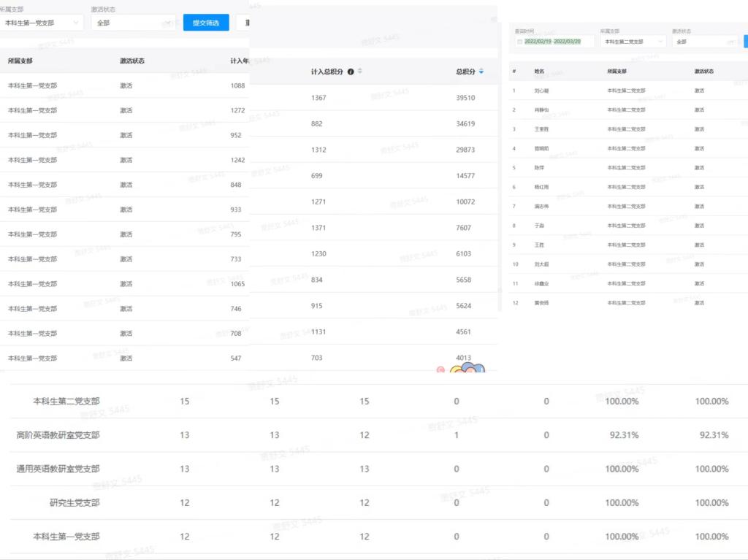Click the 姓名 column header in the right table
The height and width of the screenshot is (560, 748).
tap(539, 71)
